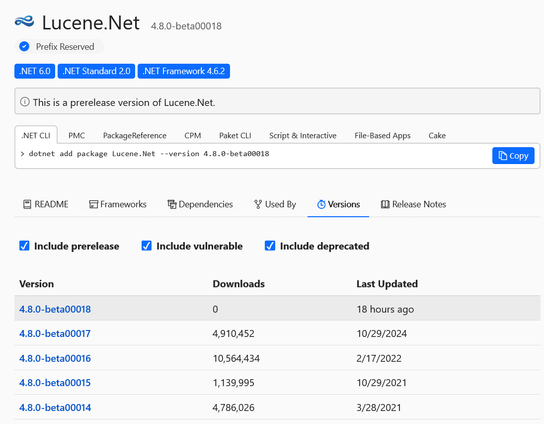Image resolution: width=544 pixels, height=424 pixels.
Task: Open the Frameworks tab
Action: [118, 204]
